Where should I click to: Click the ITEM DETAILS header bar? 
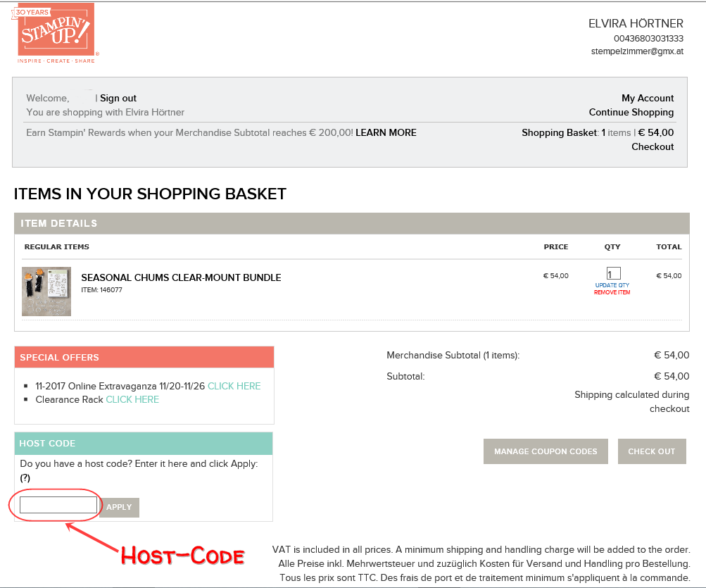[x=352, y=223]
